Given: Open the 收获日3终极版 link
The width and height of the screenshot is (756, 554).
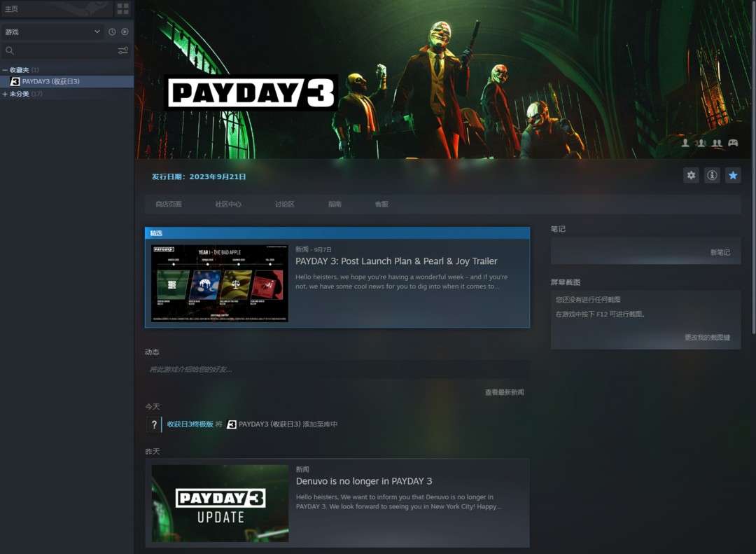Looking at the screenshot, I should click(190, 424).
